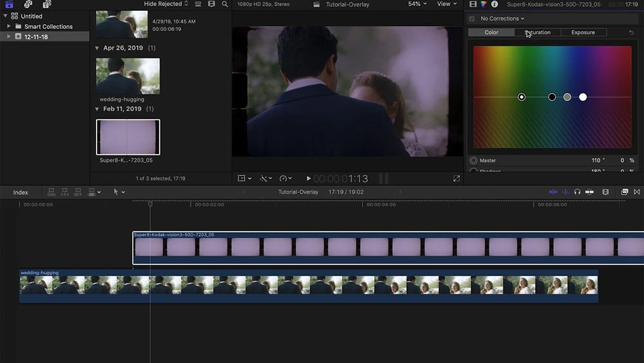The image size is (644, 363).
Task: Go back in timeline history arrow
Action: [243, 192]
